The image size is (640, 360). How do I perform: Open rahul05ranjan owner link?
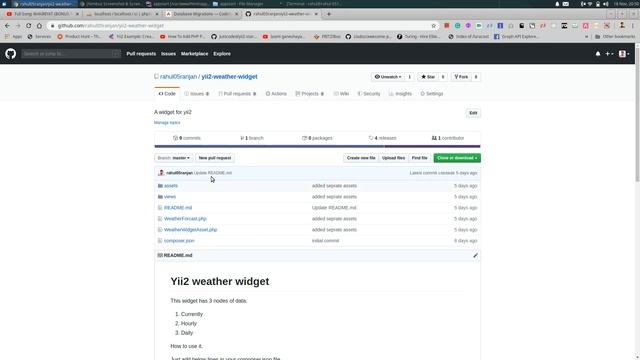178,77
